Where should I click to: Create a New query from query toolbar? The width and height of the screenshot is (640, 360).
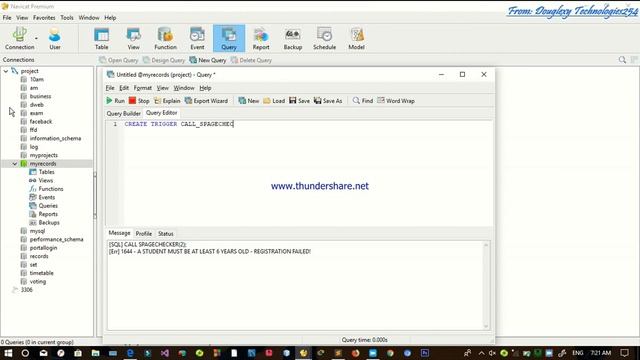tap(249, 100)
